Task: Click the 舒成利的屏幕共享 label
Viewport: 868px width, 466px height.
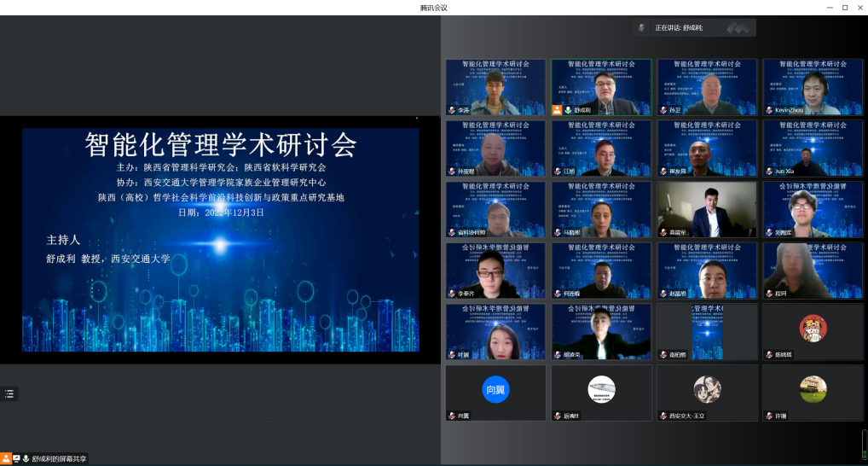Action: coord(58,459)
